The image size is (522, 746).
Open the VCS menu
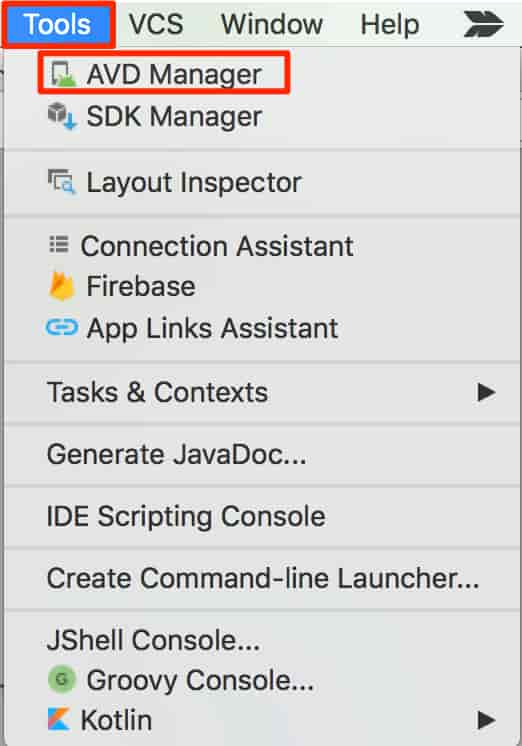[x=156, y=24]
